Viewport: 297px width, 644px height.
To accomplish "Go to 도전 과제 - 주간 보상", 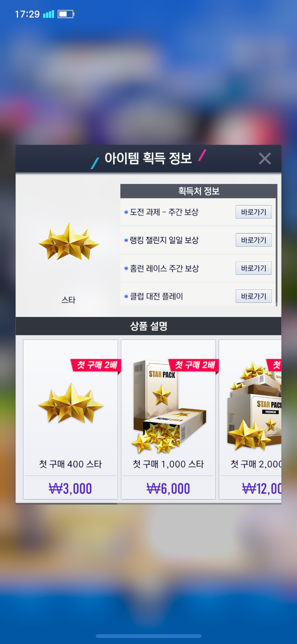I will point(253,212).
